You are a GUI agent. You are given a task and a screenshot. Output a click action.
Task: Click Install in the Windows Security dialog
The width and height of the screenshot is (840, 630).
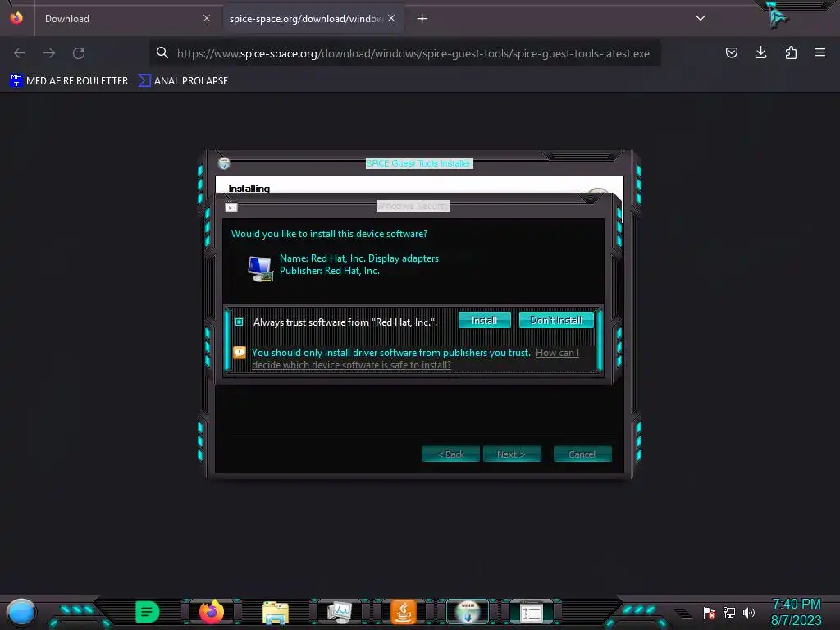(x=484, y=321)
